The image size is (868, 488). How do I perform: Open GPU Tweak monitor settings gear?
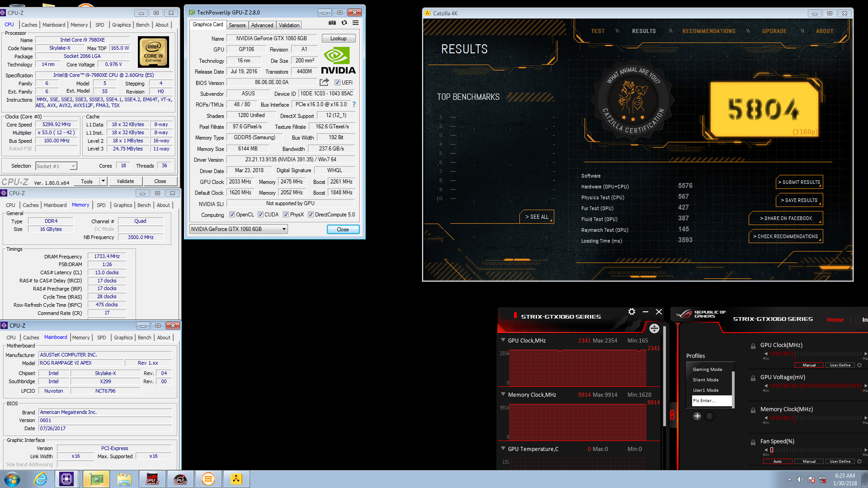[x=632, y=312]
